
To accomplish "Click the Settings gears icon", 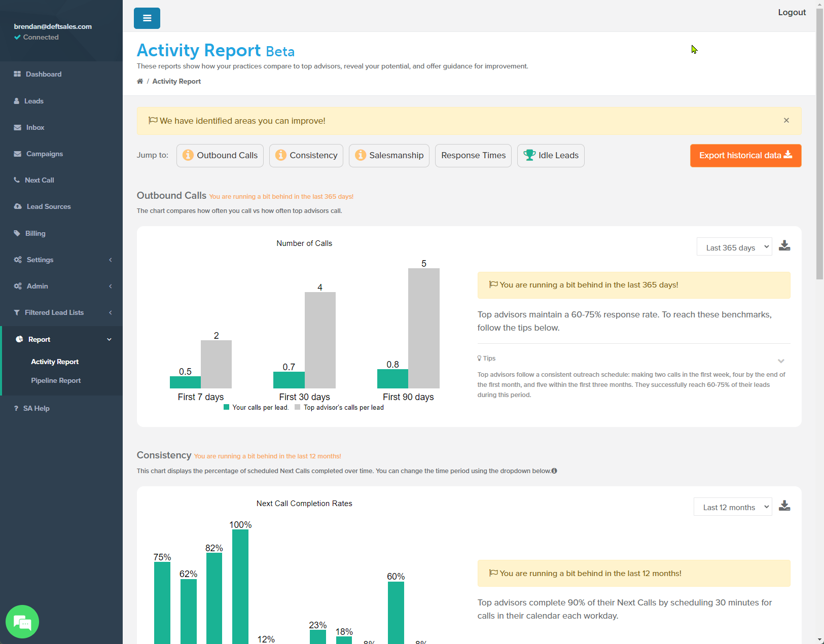I will [x=18, y=260].
